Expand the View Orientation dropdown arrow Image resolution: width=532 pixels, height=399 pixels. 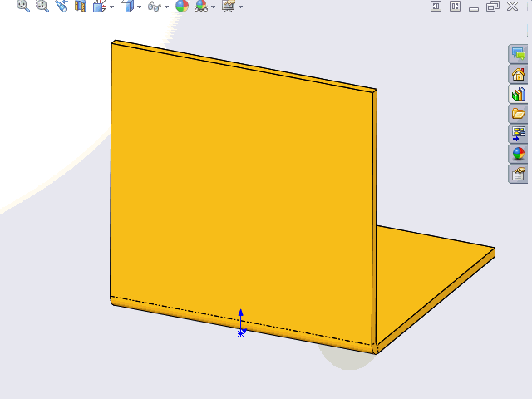coord(112,7)
